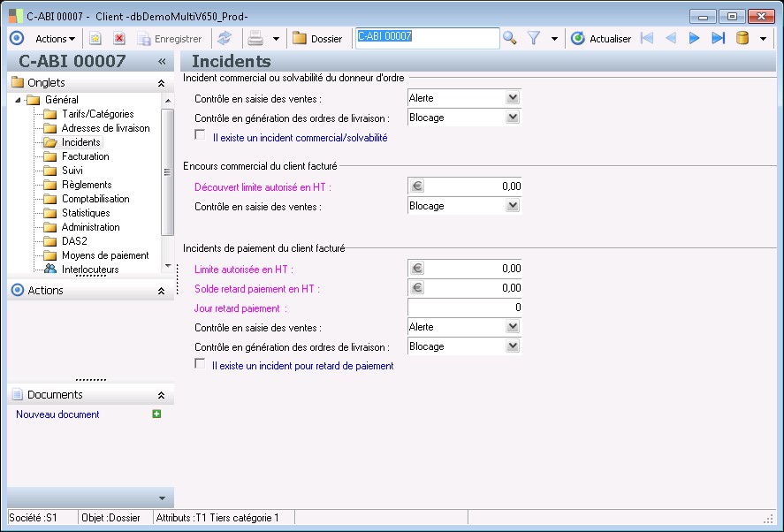Screen dimensions: 784x532
Task: Open commercial incident delivery orders control dropdown
Action: pos(513,117)
